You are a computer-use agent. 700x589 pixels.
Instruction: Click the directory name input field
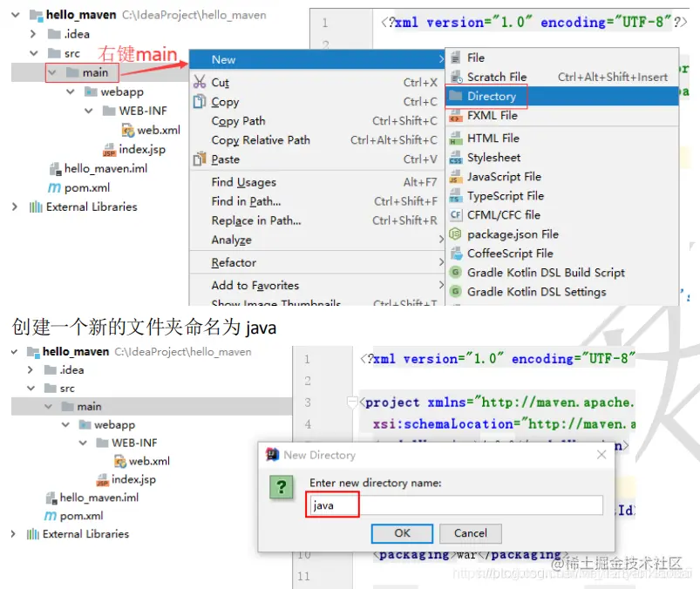click(456, 505)
